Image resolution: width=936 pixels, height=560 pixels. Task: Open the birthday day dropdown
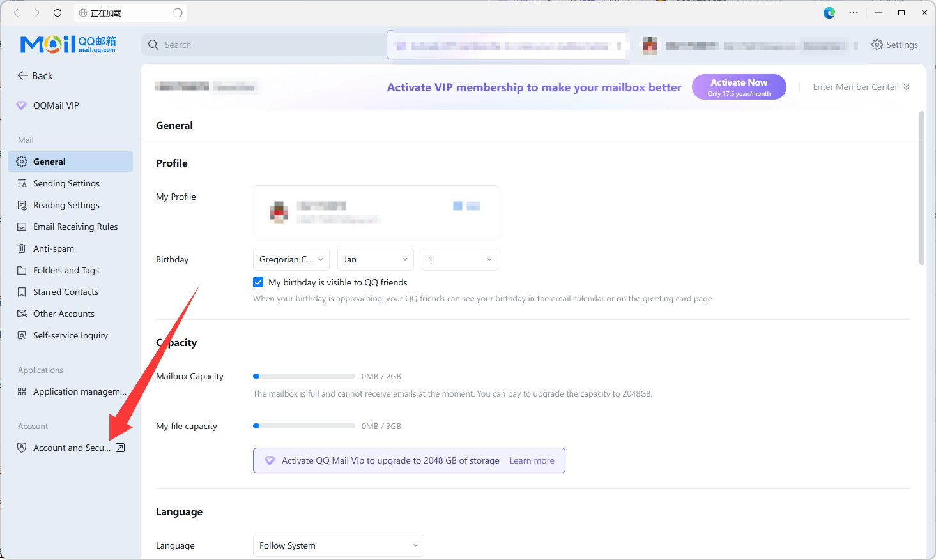[460, 259]
